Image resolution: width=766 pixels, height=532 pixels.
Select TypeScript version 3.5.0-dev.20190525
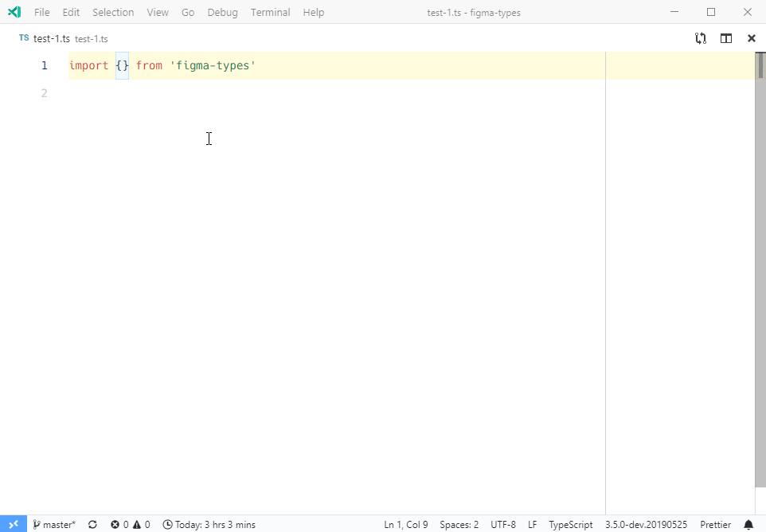tap(646, 524)
